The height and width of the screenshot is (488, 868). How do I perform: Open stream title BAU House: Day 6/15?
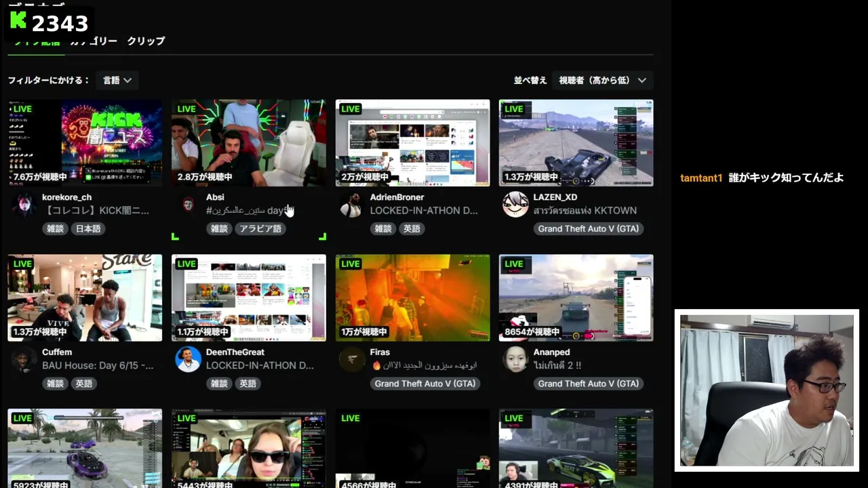(98, 365)
